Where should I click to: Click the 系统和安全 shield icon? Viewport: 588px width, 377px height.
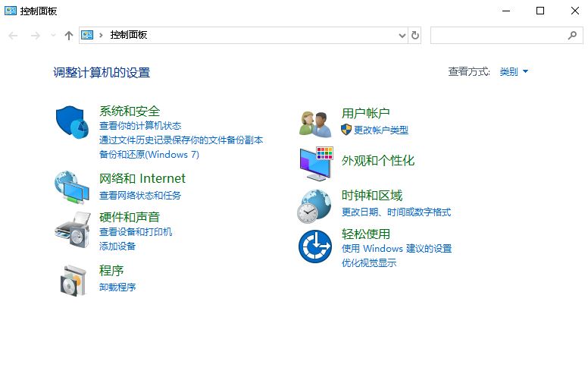[72, 122]
